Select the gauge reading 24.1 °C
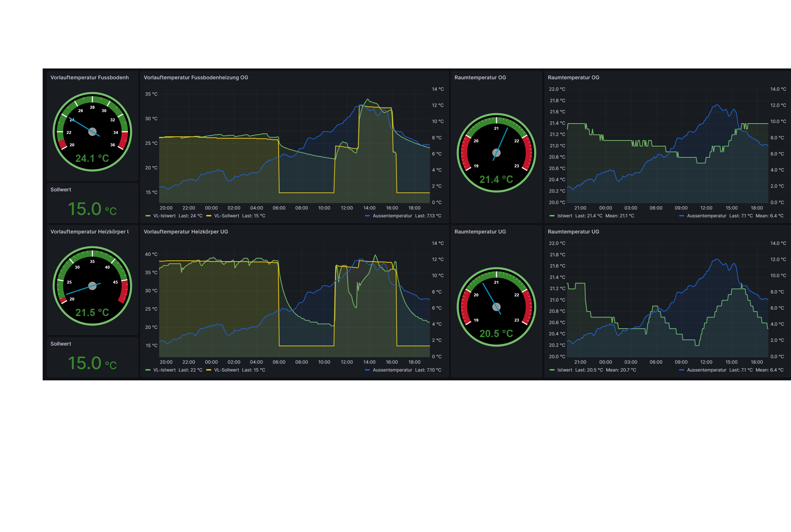This screenshot has width=791, height=532. (x=92, y=159)
